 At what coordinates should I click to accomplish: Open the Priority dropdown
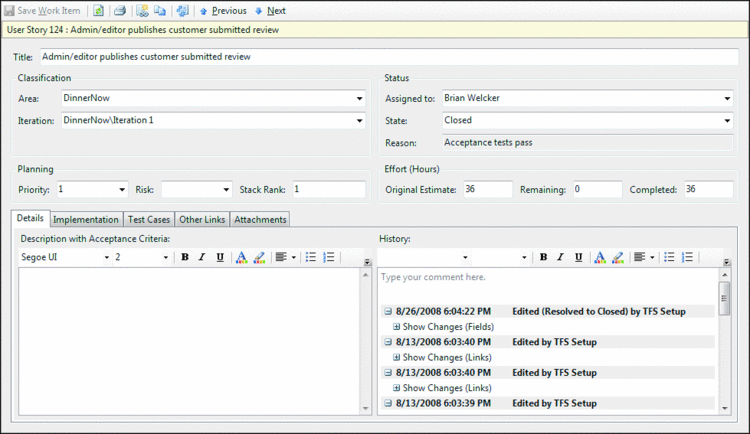[122, 189]
